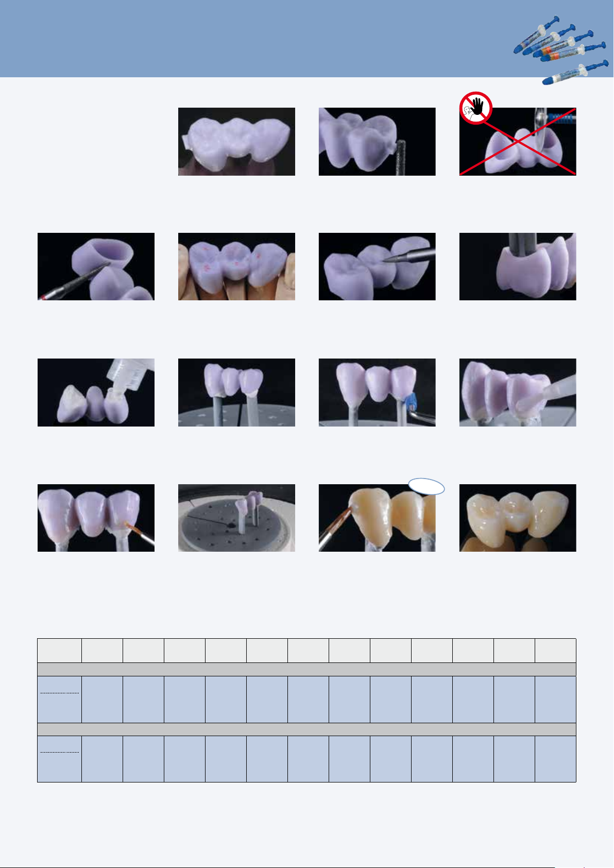
Task: Select photo of translucent applicator tip on bridge
Action: click(518, 393)
